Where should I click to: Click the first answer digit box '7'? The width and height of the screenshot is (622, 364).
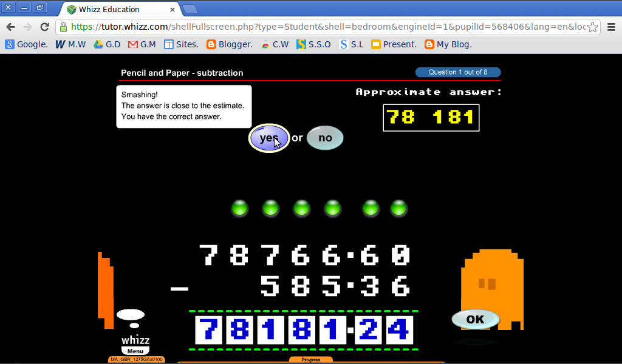pyautogui.click(x=209, y=330)
